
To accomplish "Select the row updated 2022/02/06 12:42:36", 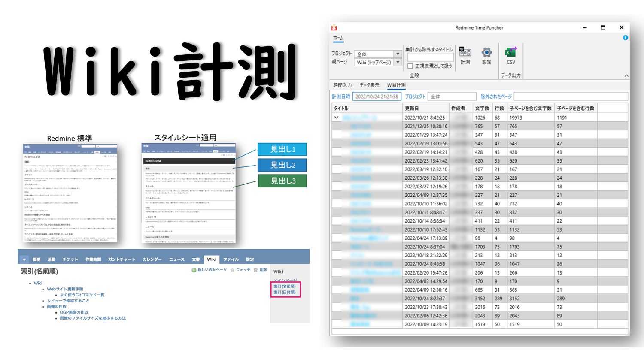I will pyautogui.click(x=480, y=316).
